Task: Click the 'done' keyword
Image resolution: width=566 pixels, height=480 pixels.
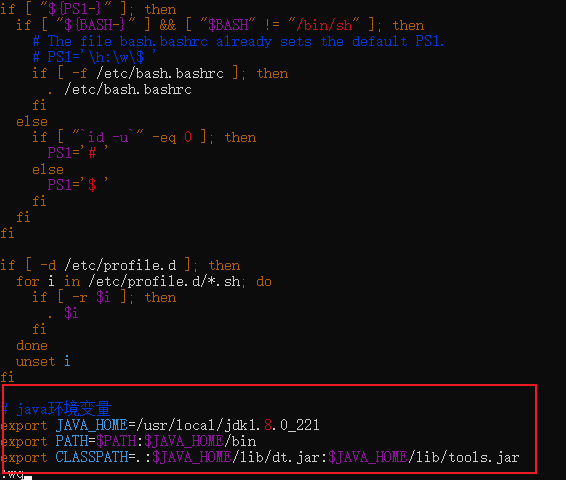Action: (32, 345)
